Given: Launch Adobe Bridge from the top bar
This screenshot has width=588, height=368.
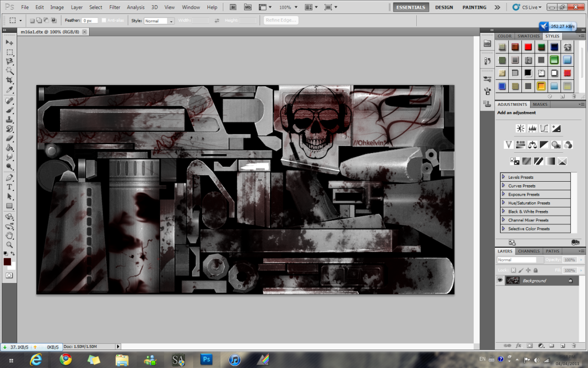Looking at the screenshot, I should (x=232, y=7).
